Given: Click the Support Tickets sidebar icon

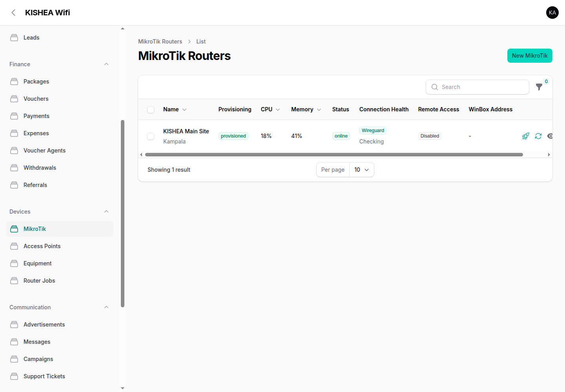Looking at the screenshot, I should click(14, 376).
